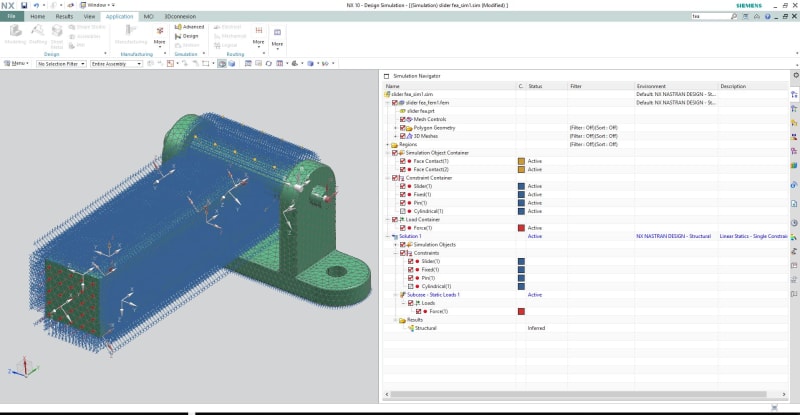Click the slider fea_sim1.sim file icon
Viewport: 800px width, 415px height.
click(x=387, y=94)
